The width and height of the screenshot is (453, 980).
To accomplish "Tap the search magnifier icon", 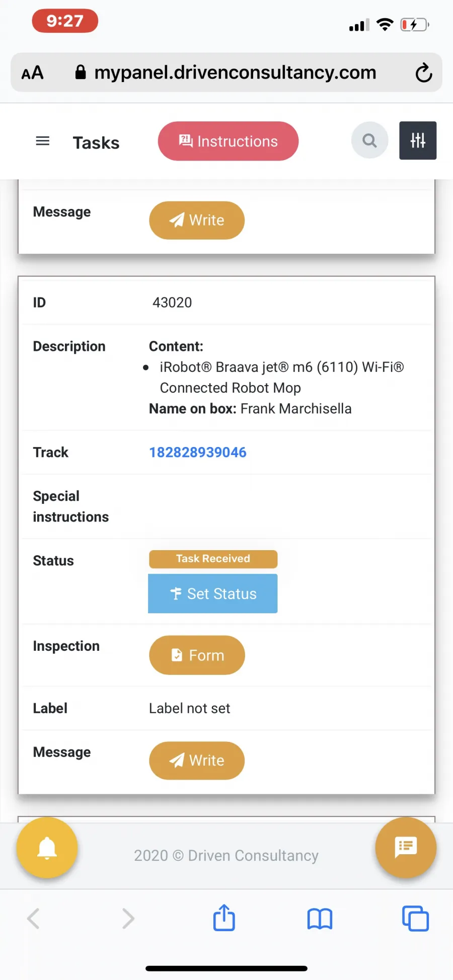I will (370, 140).
